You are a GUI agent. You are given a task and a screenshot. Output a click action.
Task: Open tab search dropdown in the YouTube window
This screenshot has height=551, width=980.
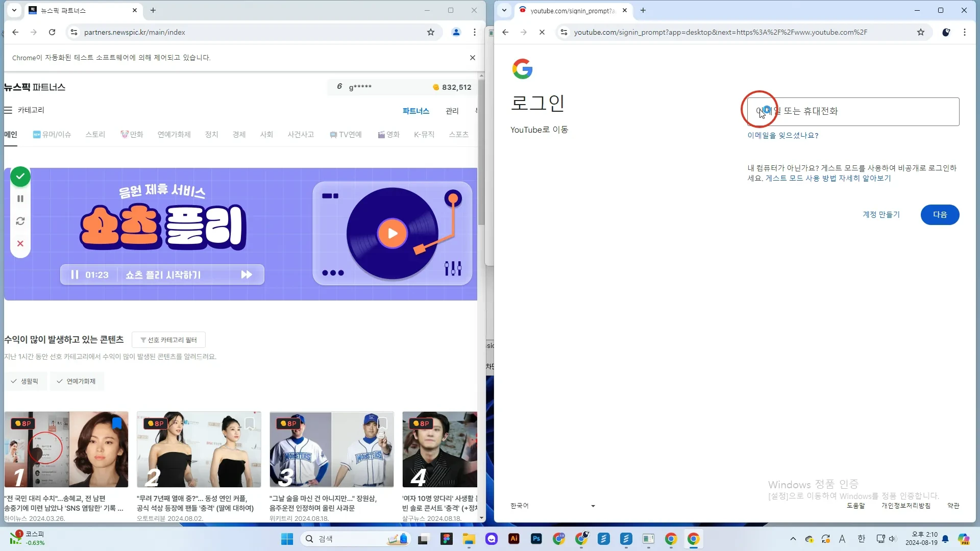(x=504, y=10)
